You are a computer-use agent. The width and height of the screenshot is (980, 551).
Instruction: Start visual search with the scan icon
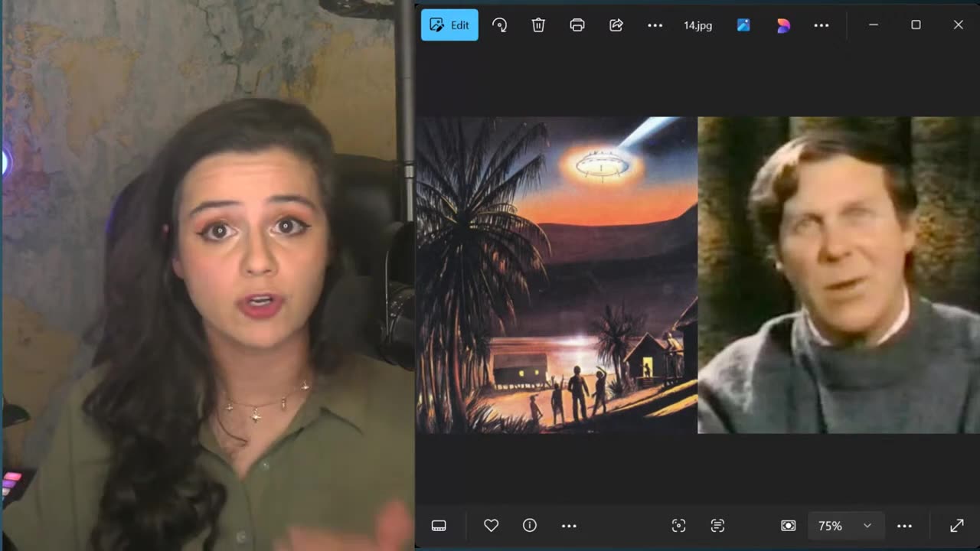coord(678,526)
